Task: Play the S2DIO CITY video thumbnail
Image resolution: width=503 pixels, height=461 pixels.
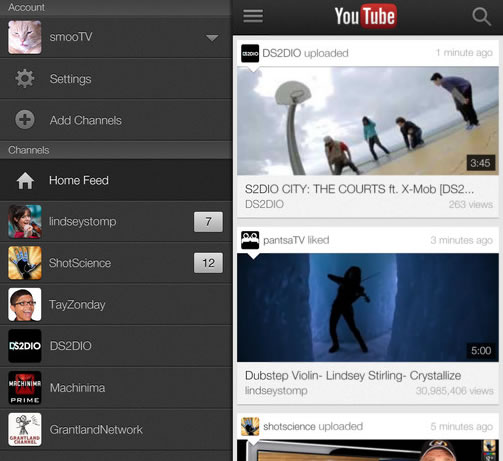Action: click(368, 121)
